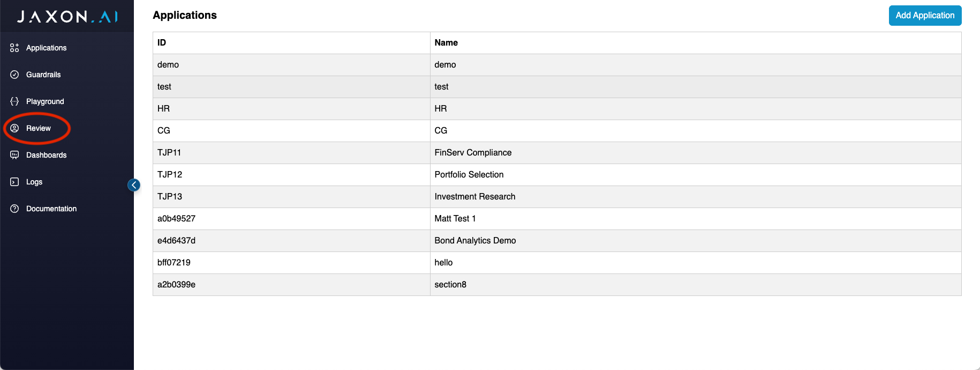980x370 pixels.
Task: Click the Review person icon
Action: pyautogui.click(x=14, y=128)
